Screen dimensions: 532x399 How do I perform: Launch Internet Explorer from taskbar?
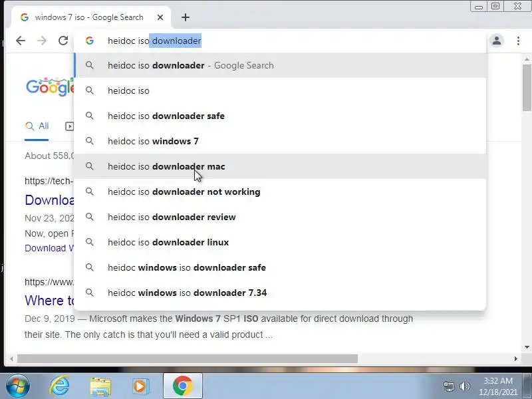pyautogui.click(x=59, y=386)
